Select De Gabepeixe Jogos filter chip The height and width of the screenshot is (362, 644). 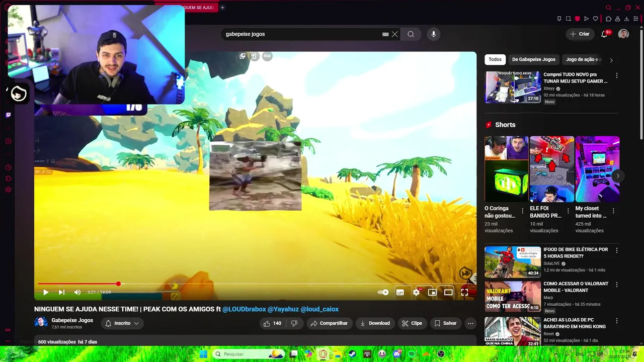(x=533, y=59)
